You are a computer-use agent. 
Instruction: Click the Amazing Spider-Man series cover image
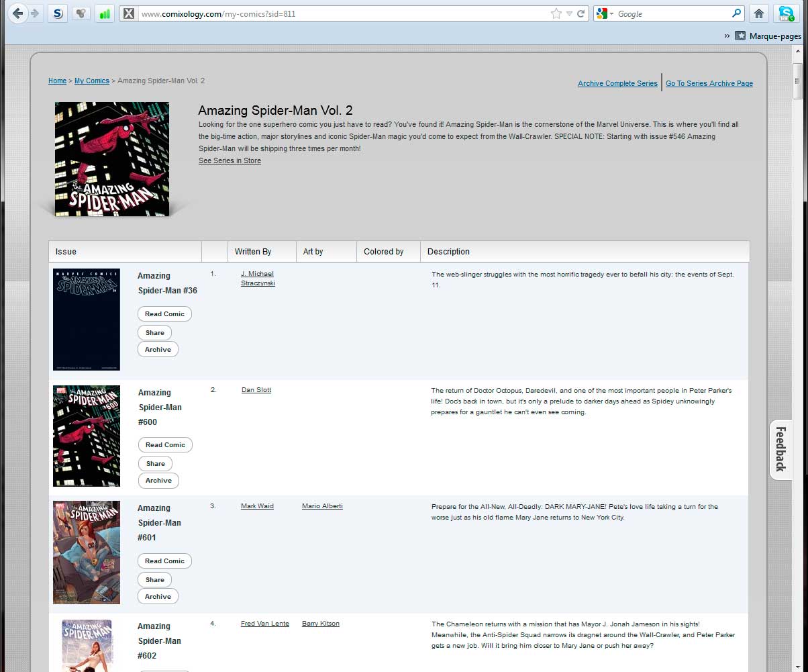pyautogui.click(x=112, y=159)
